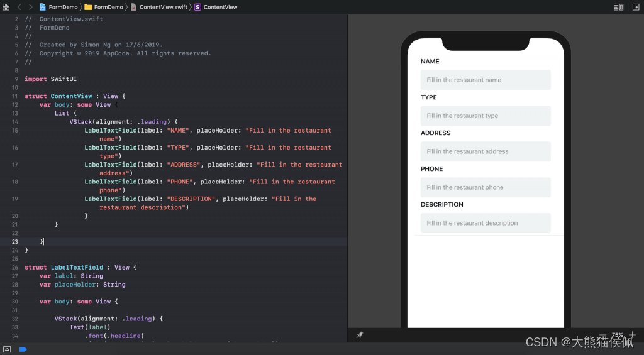Click the LabelTextField "NAME" code line
The width and height of the screenshot is (644, 355).
tap(208, 134)
